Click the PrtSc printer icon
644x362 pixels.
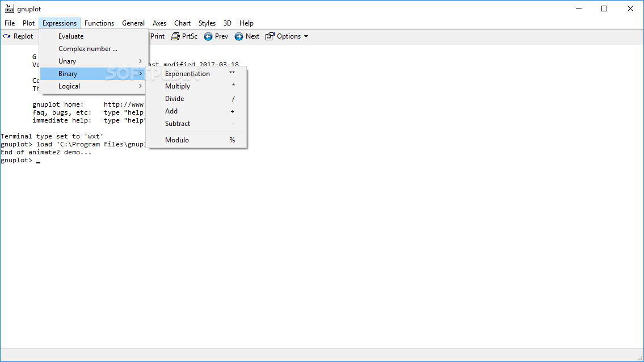pyautogui.click(x=175, y=36)
